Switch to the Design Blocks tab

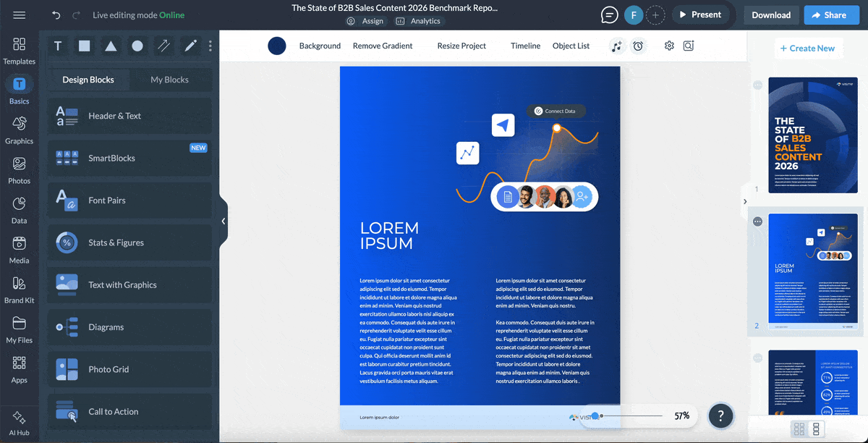pyautogui.click(x=88, y=80)
